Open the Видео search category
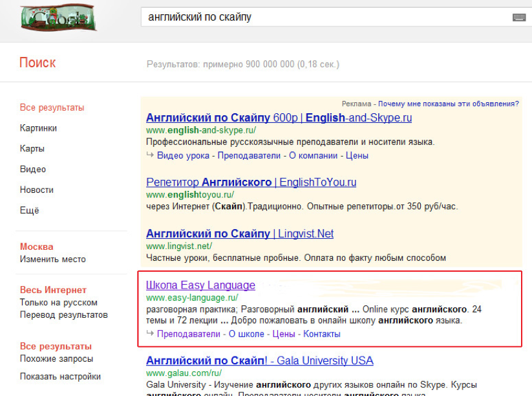Screen dimensions: 532x396 [33, 170]
